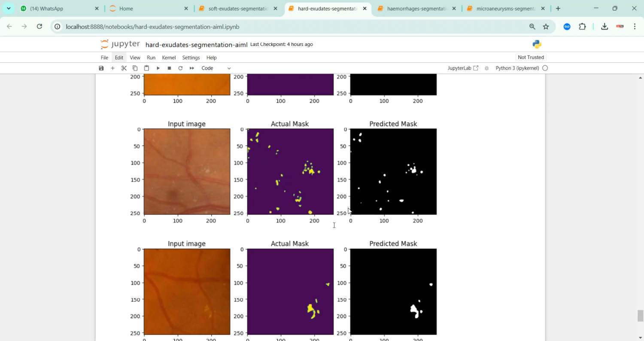Open the Code cell type dropdown
Viewport: 644px width, 341px height.
[x=216, y=68]
